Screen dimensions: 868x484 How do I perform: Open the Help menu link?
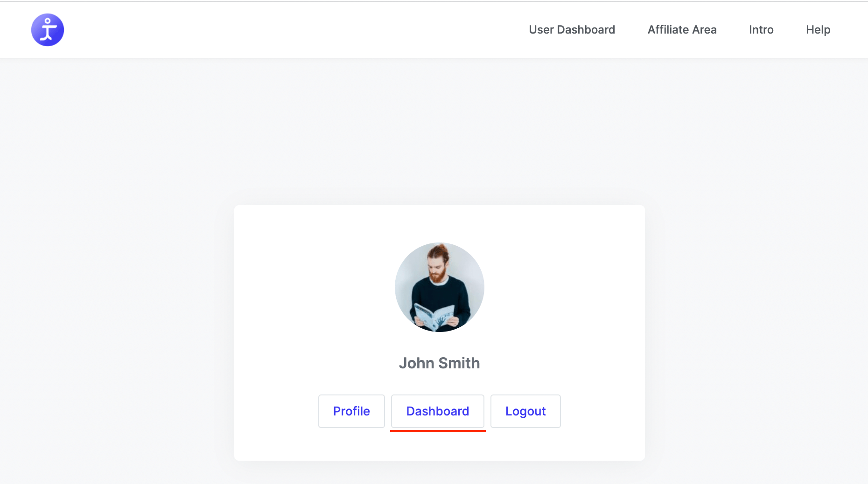click(818, 30)
